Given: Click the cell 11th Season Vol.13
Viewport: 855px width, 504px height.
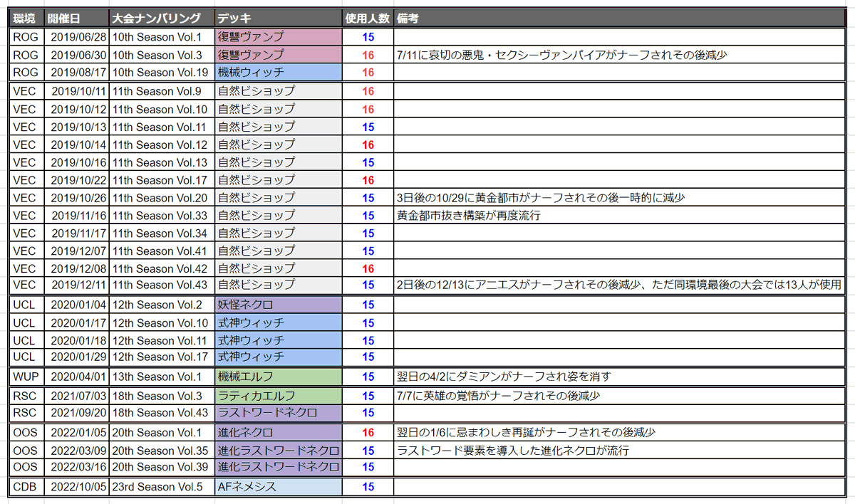Looking at the screenshot, I should pyautogui.click(x=162, y=162).
